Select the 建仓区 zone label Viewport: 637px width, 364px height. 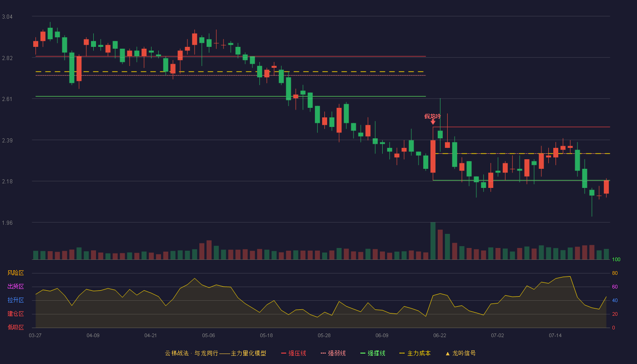15,314
